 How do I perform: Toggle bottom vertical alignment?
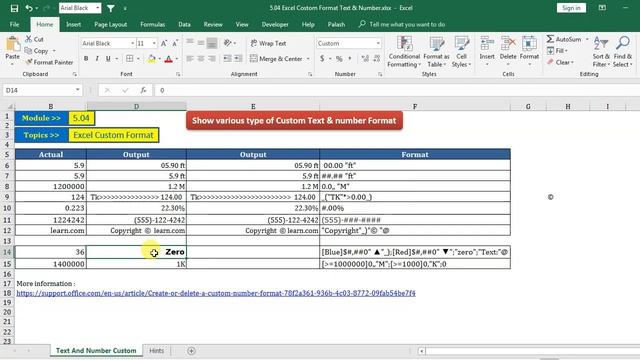pos(212,43)
